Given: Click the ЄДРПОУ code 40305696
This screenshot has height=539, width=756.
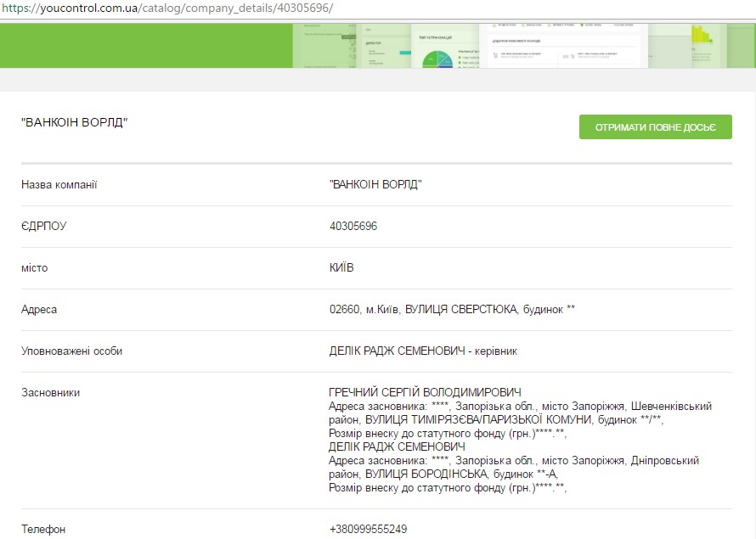Looking at the screenshot, I should coord(353,227).
